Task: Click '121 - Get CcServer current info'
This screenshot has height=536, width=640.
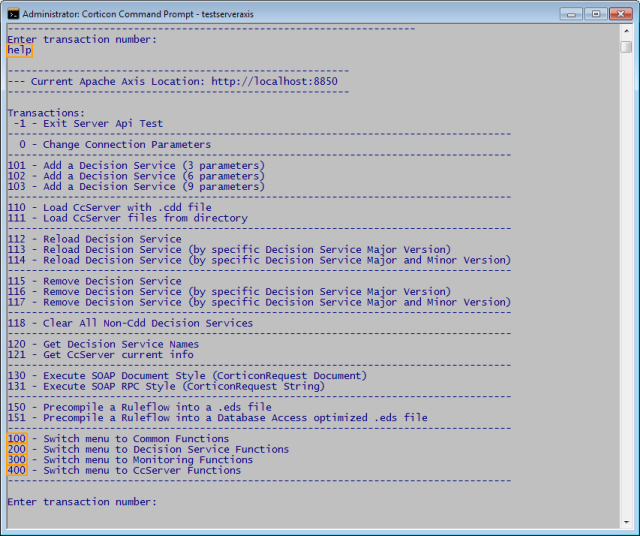Action: (x=101, y=355)
